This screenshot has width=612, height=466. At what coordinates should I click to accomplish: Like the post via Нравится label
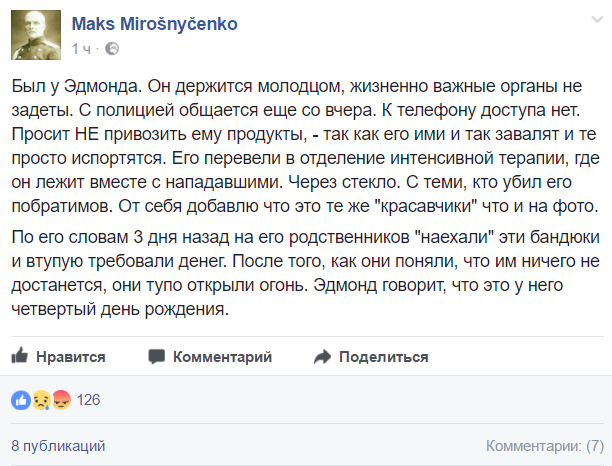(x=71, y=357)
